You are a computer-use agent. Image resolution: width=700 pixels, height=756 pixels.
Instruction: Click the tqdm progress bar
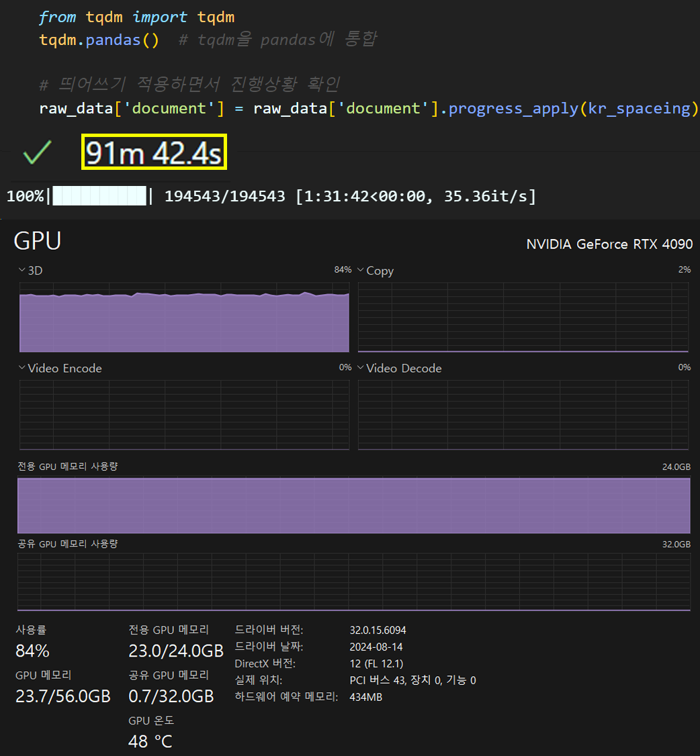[x=99, y=196]
